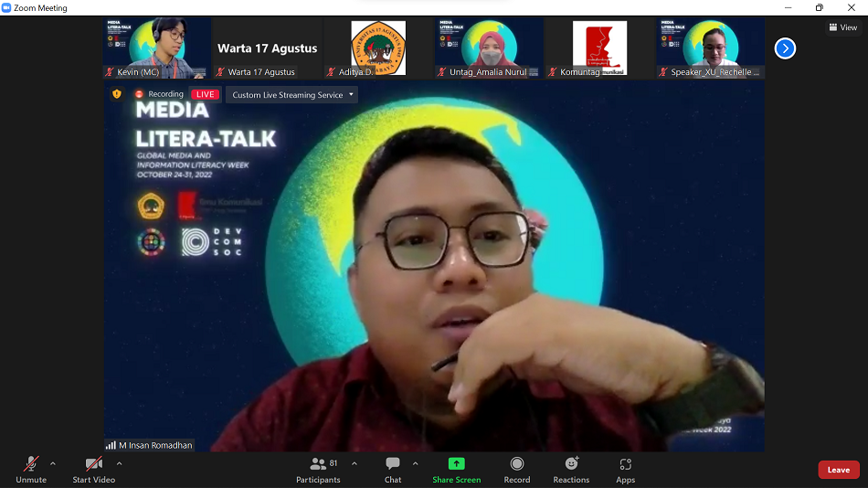Click muted mic icon on Speaker_XU_Rechelle tile
Screen dimensions: 868x488
(x=663, y=72)
